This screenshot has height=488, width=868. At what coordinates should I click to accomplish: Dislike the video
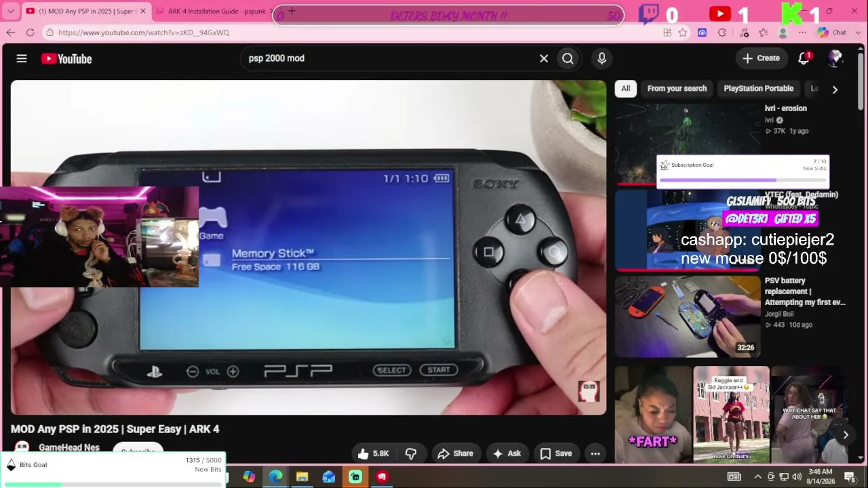(x=411, y=453)
